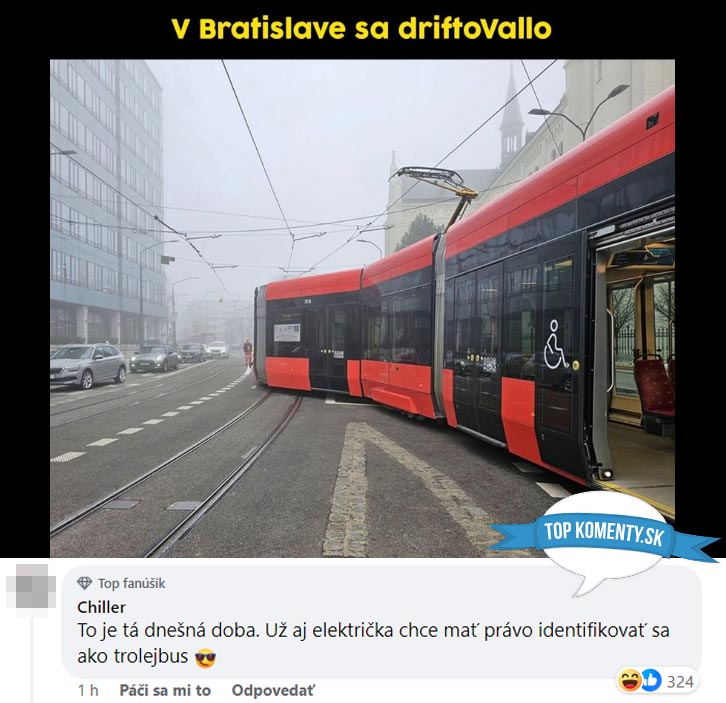Click the silver Škoda car parked left

click(x=88, y=365)
